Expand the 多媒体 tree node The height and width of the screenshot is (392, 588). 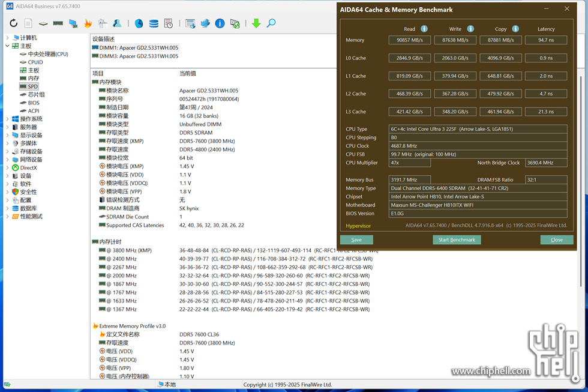[7, 143]
